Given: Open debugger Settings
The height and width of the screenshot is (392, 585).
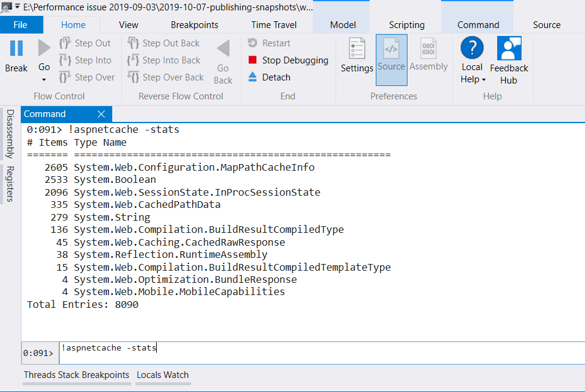Looking at the screenshot, I should [x=357, y=58].
